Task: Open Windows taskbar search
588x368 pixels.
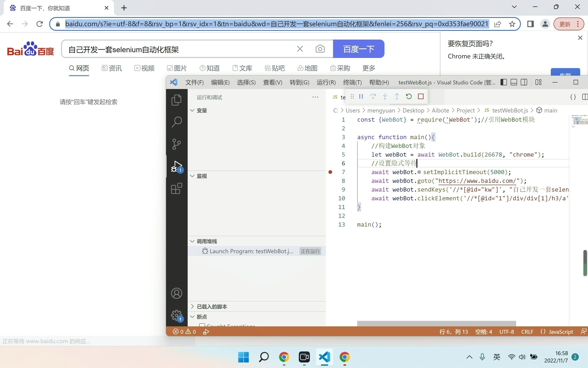Action: tap(264, 357)
